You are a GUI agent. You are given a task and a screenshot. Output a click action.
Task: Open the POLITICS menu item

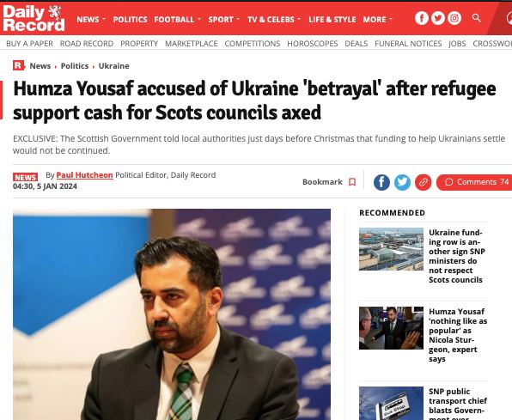click(130, 20)
